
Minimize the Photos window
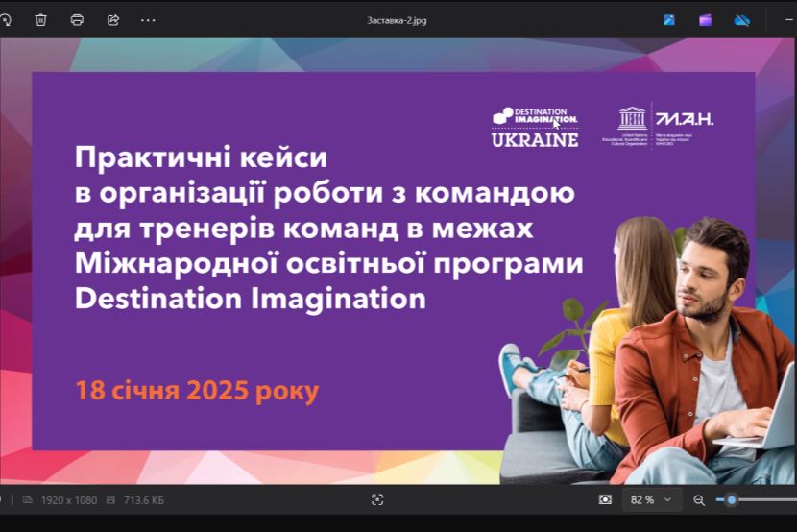coord(789,20)
